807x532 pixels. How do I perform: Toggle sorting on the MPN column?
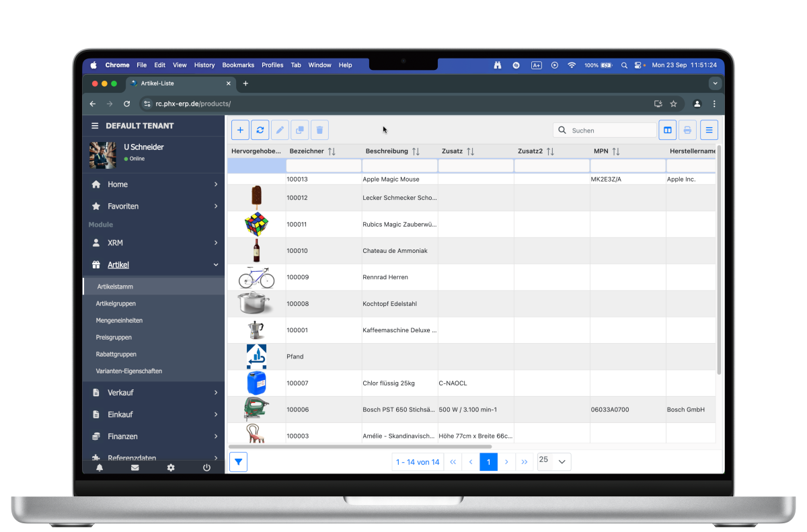(615, 151)
